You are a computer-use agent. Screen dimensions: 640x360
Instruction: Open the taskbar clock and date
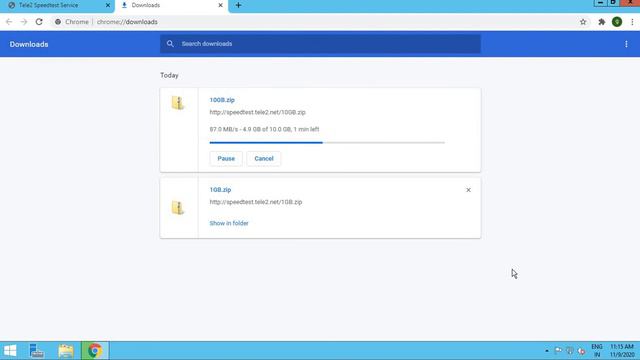pos(622,351)
